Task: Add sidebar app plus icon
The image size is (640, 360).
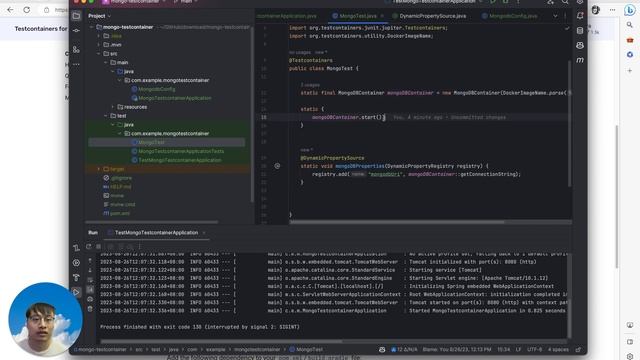Action: (630, 71)
